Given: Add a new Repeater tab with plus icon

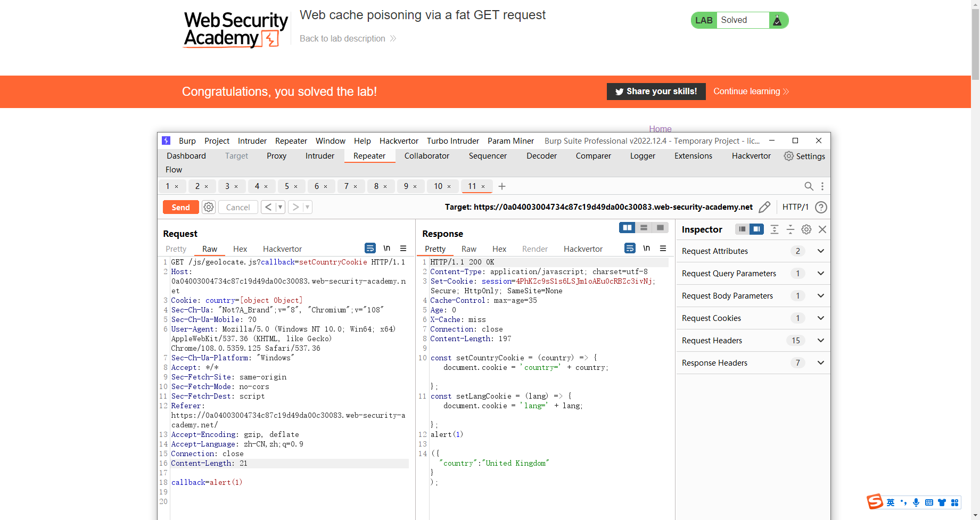Looking at the screenshot, I should click(502, 186).
